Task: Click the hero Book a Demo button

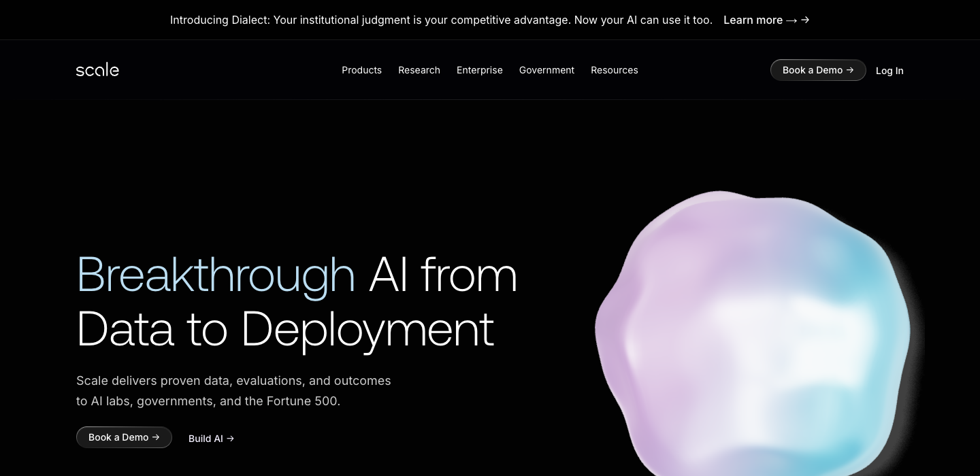Action: (x=124, y=437)
